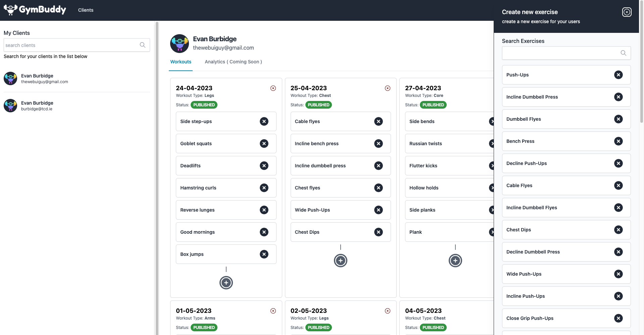Click PUBLISHED badge on 27-04-2023 workout

433,105
